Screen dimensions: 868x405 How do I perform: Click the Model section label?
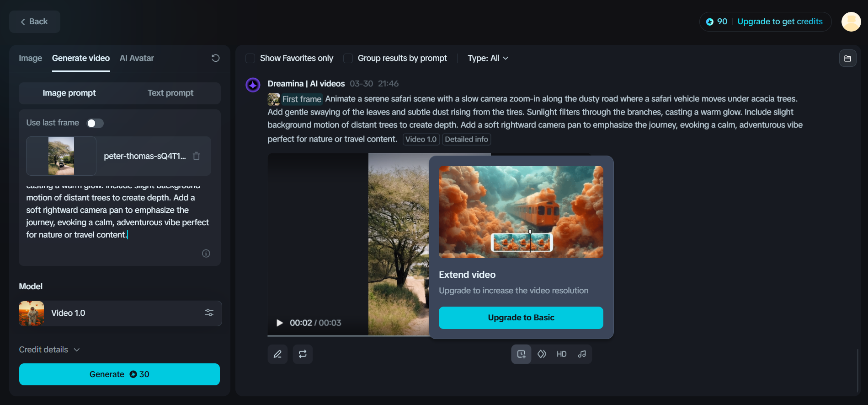click(31, 286)
